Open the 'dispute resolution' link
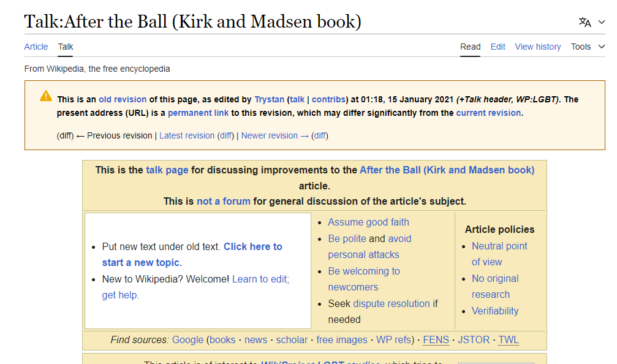This screenshot has height=364, width=617. pyautogui.click(x=392, y=304)
